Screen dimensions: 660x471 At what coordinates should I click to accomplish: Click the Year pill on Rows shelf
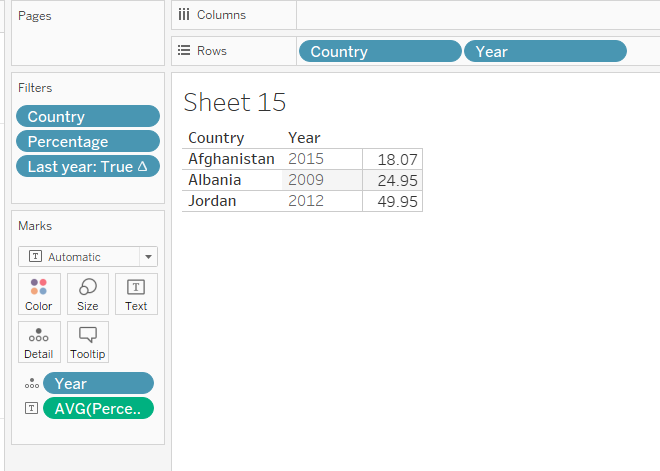(545, 52)
